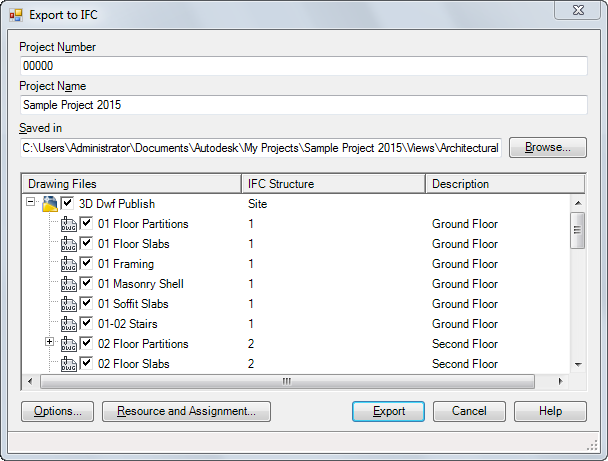Uncheck the 3D Dwf Publish checkbox
Screen dimensions: 608x461
pyautogui.click(x=67, y=204)
